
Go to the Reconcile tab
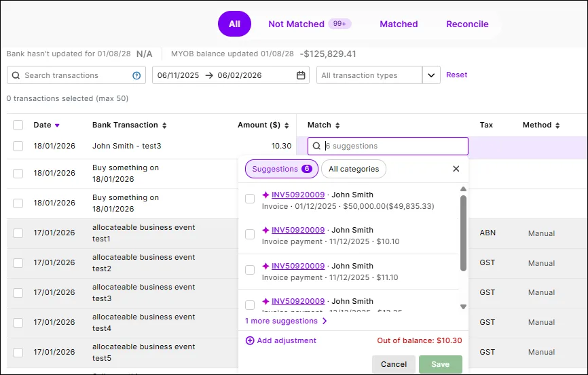[x=467, y=24]
